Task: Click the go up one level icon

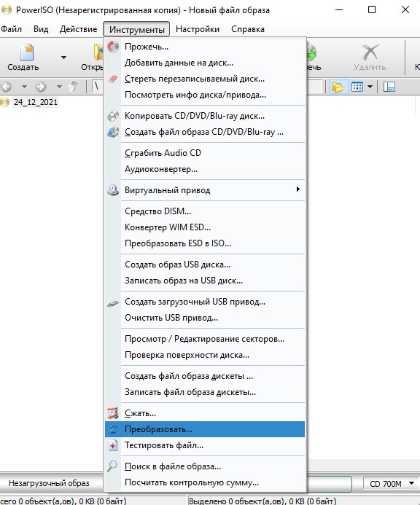Action: coord(74,87)
